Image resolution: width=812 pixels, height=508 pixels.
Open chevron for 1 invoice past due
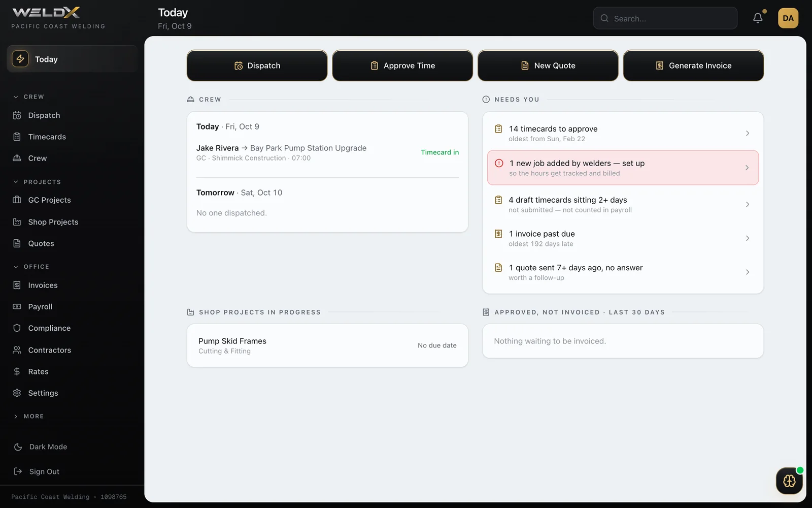coord(748,238)
